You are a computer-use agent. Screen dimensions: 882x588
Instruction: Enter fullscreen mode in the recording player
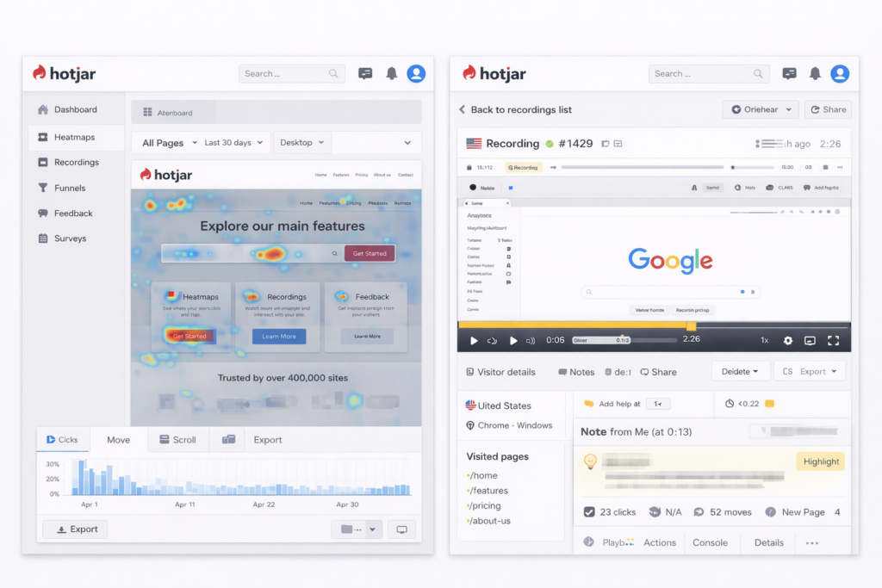[x=833, y=340]
